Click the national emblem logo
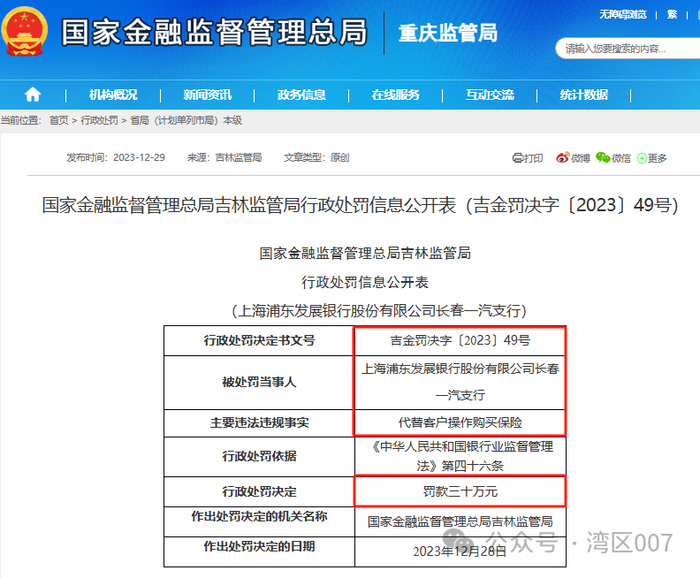 tap(25, 32)
